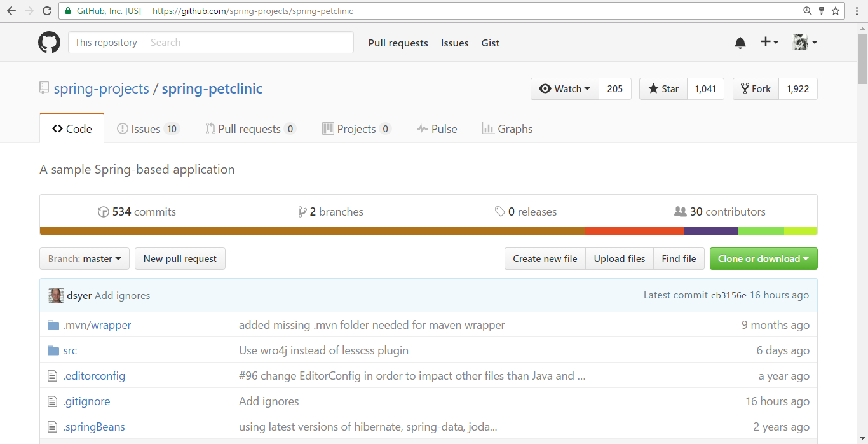View the 2 branches

pyautogui.click(x=330, y=212)
